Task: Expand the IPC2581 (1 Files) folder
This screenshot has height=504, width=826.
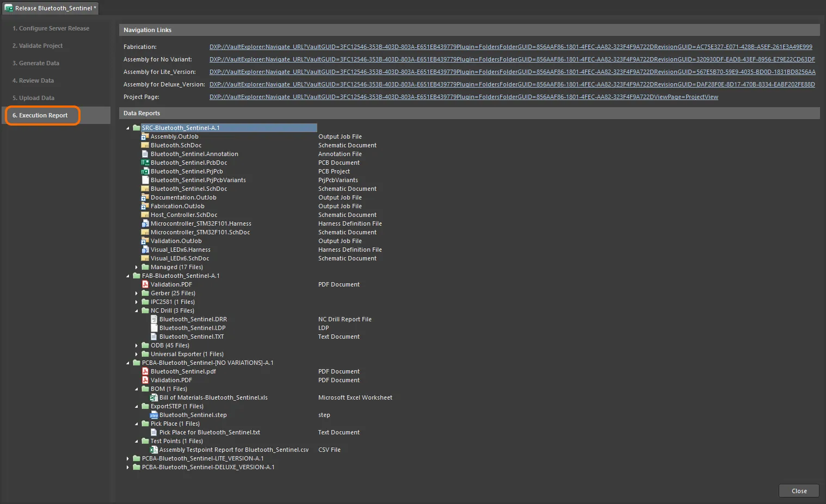Action: [137, 302]
